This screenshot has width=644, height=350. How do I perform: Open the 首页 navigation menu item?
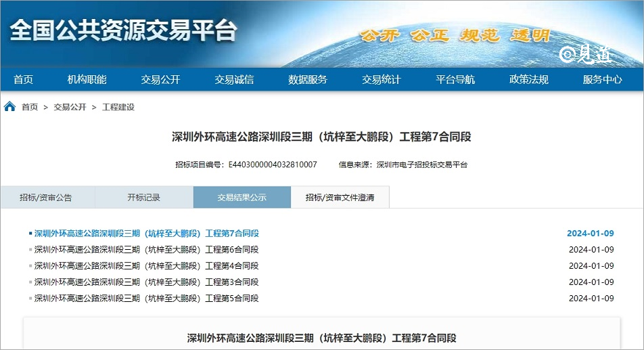tap(23, 80)
